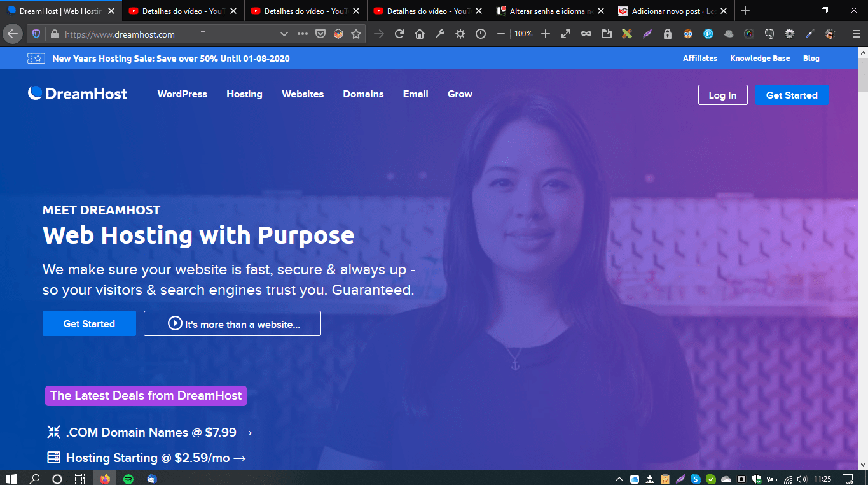Click the padlock extension icon in toolbar
This screenshot has width=868, height=485.
(668, 34)
